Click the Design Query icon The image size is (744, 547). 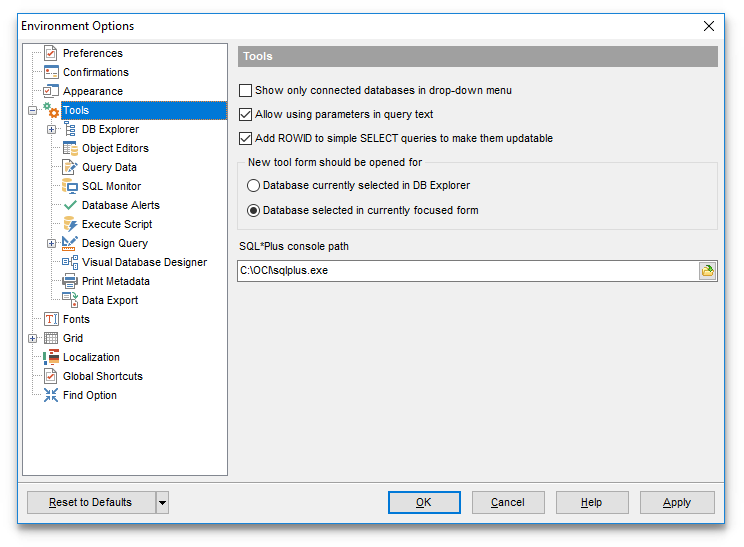click(x=70, y=243)
